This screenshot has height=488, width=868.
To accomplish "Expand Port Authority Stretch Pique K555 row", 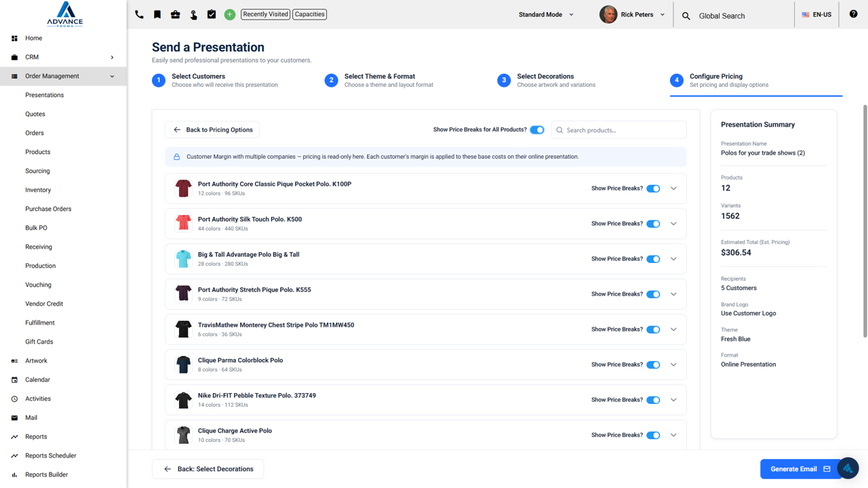I will click(673, 294).
